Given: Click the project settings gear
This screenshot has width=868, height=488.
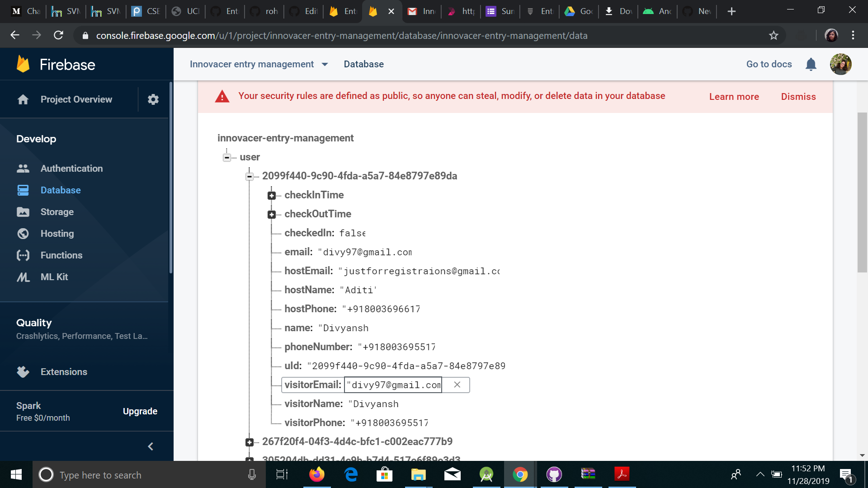Looking at the screenshot, I should point(153,99).
